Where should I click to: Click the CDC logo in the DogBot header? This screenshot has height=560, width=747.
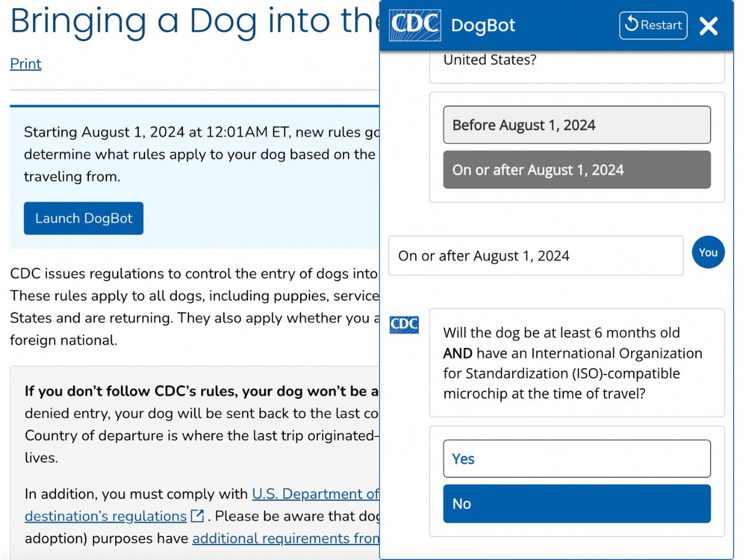415,26
